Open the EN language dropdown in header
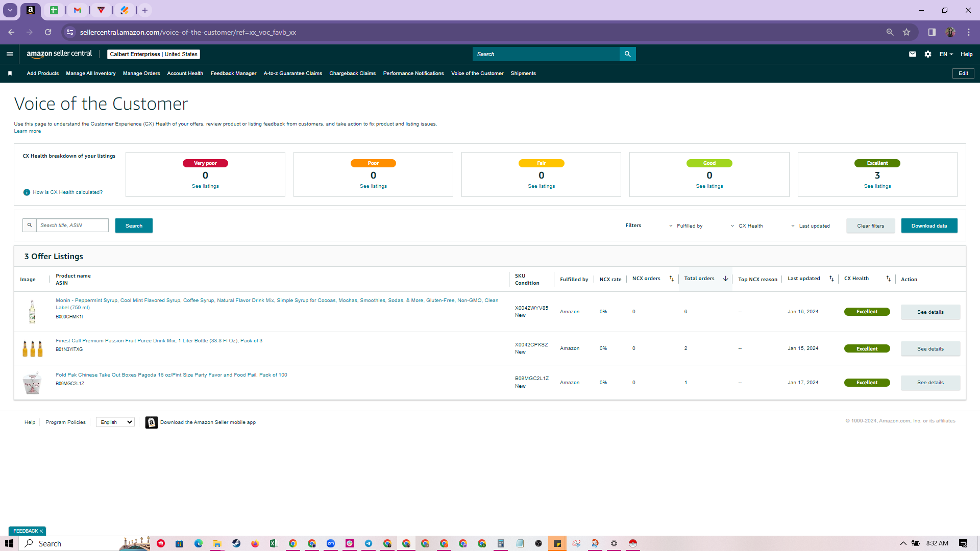Viewport: 980px width, 551px height. coord(946,54)
